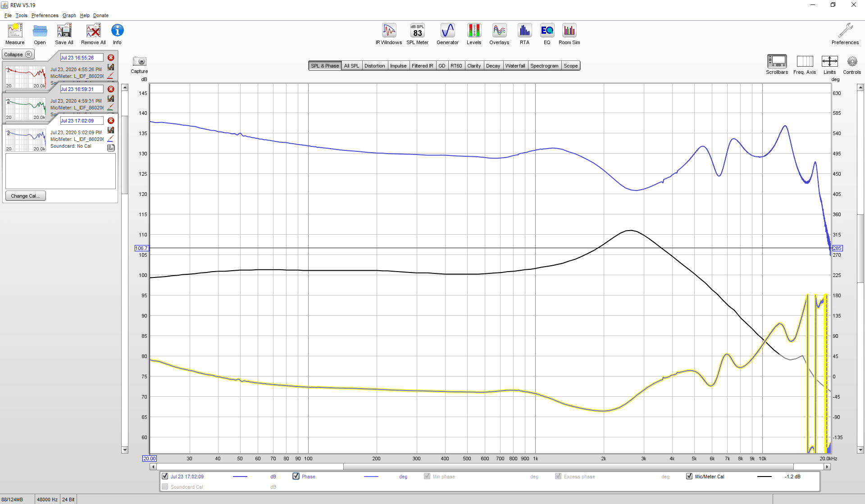Open the Graph menu
The image size is (865, 504).
[x=69, y=15]
